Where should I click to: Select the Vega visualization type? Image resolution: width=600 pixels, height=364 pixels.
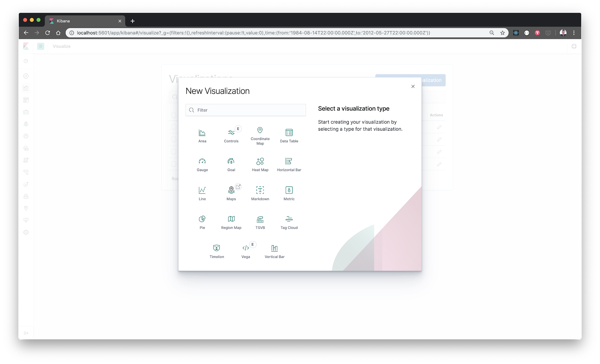click(246, 251)
